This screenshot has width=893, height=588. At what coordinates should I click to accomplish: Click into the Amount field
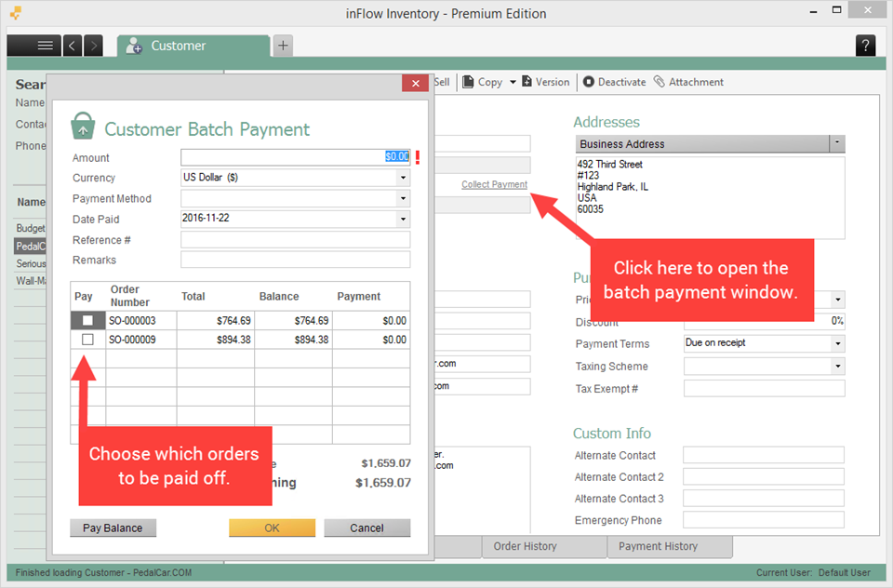(x=295, y=156)
